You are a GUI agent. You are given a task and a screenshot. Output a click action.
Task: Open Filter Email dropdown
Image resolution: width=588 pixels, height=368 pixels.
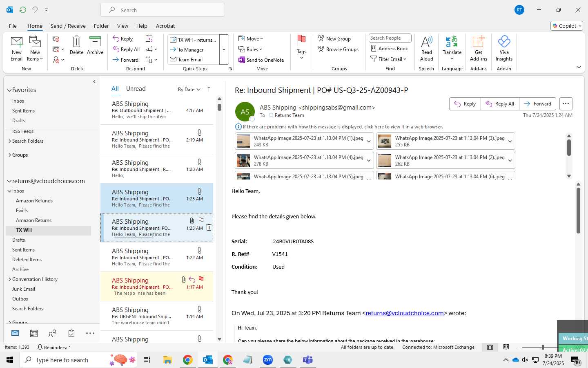click(x=388, y=59)
